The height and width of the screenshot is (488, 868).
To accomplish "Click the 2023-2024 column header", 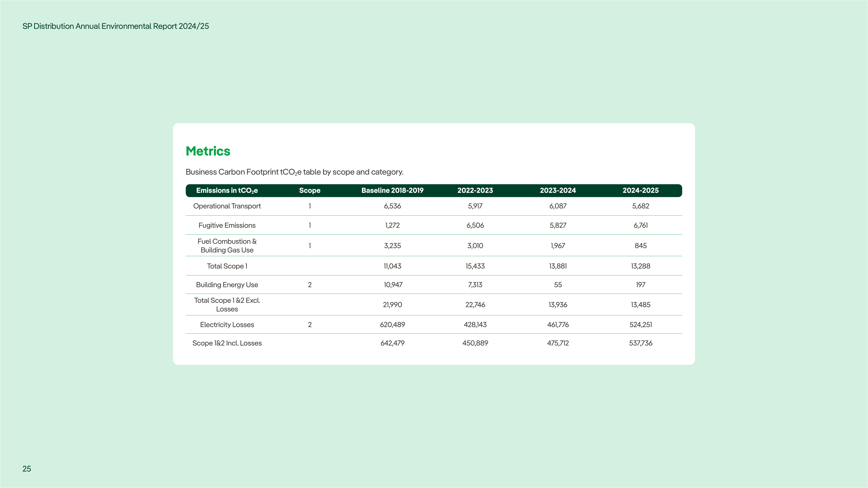I will point(558,191).
